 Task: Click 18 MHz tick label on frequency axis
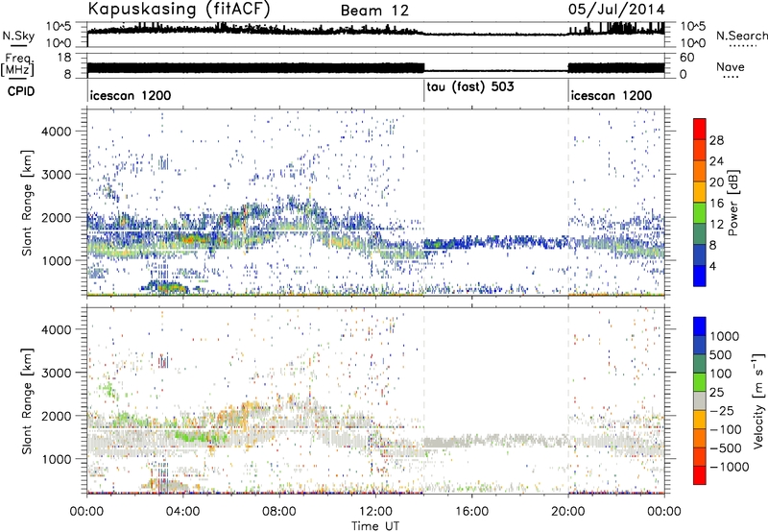click(x=64, y=58)
